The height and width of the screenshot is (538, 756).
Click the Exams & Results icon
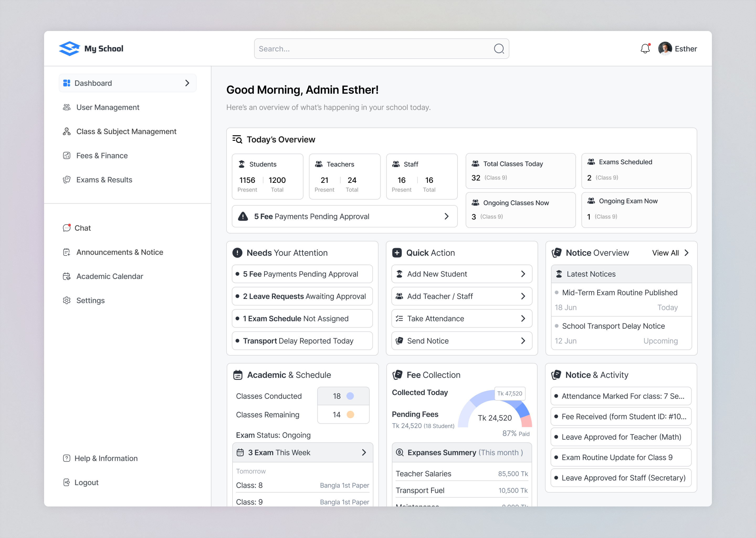click(66, 180)
